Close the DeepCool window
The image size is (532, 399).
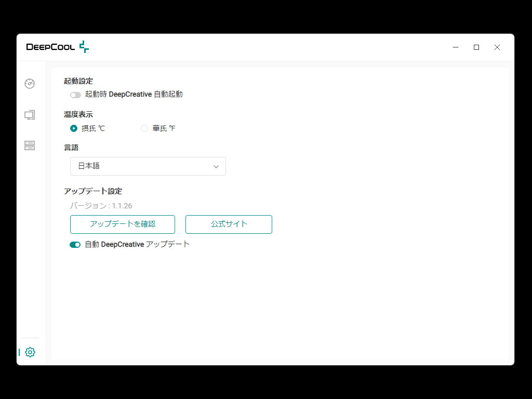coord(497,47)
